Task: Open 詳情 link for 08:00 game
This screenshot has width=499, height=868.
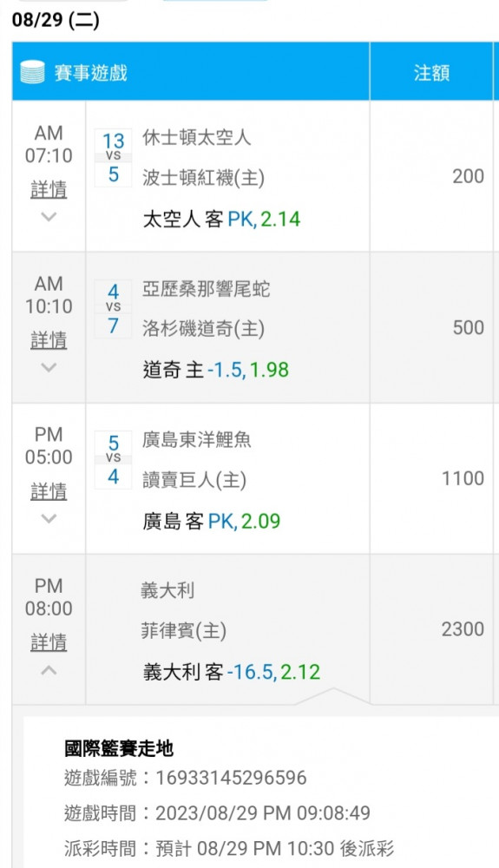Action: click(49, 642)
